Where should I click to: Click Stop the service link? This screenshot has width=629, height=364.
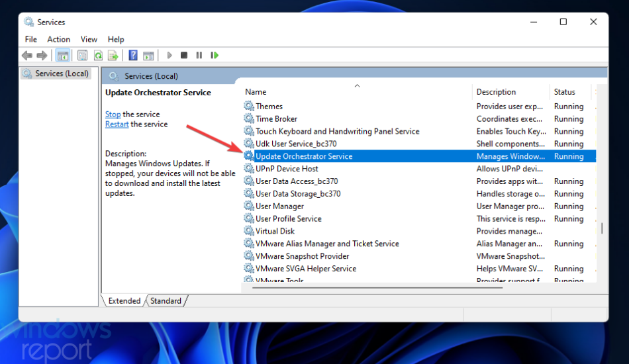[113, 114]
